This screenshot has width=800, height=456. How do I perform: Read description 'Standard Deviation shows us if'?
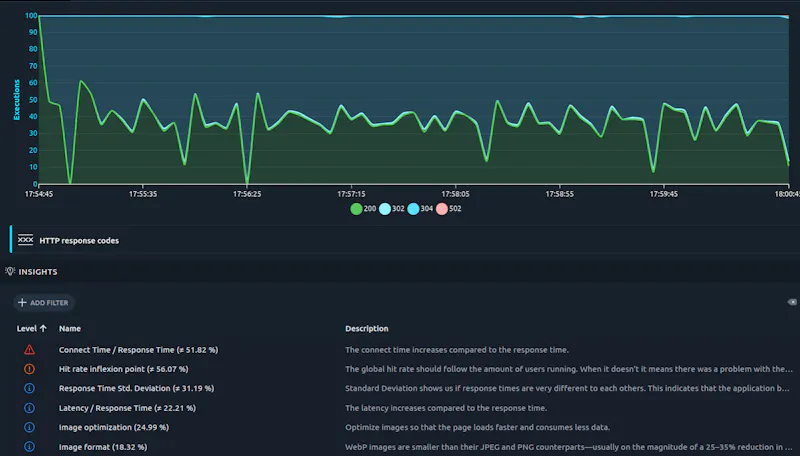(x=567, y=388)
